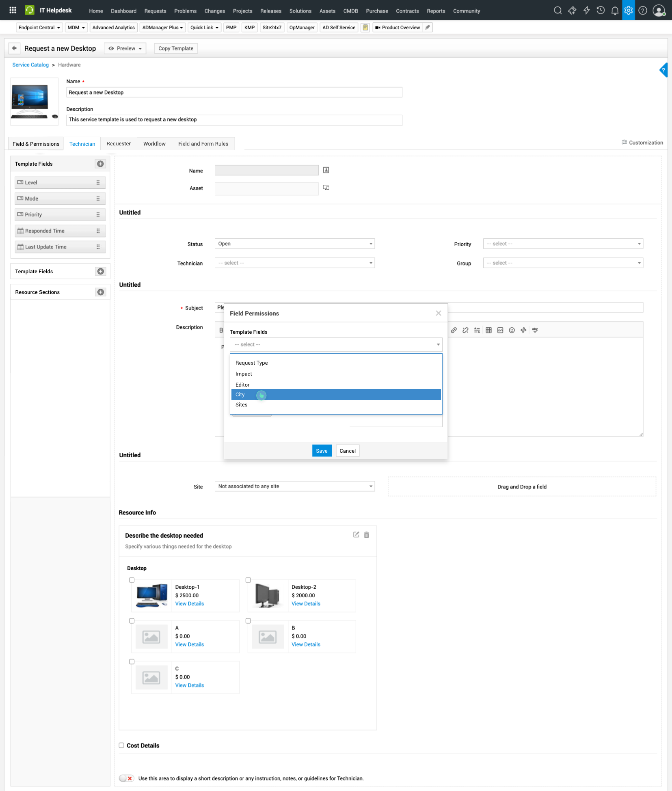Enable the Cost Details checkbox
The height and width of the screenshot is (791, 672).
(121, 745)
